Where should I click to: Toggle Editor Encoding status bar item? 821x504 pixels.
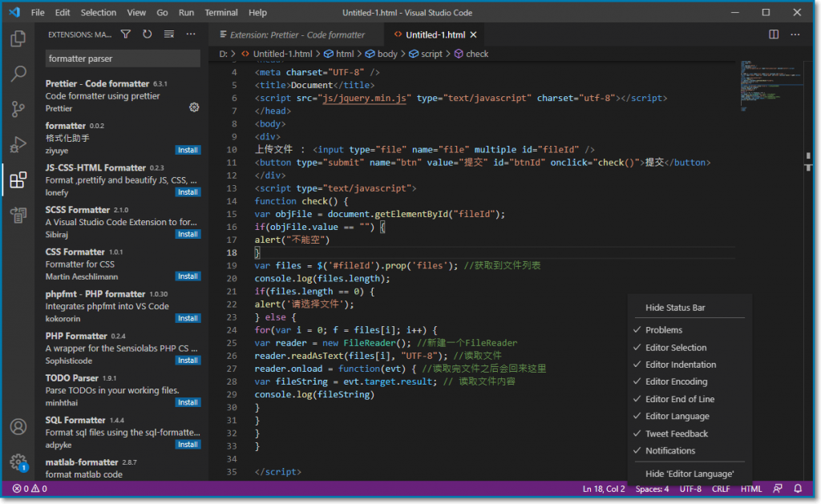point(676,381)
